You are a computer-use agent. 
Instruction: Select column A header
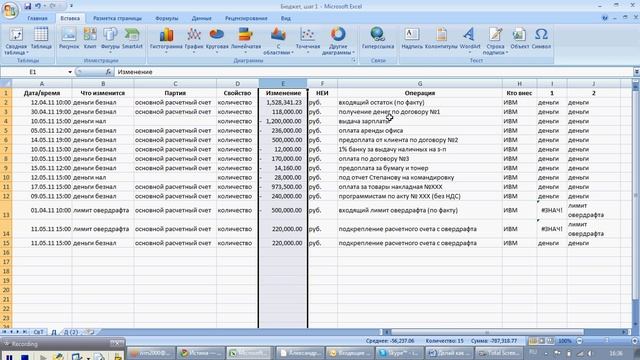click(42, 83)
